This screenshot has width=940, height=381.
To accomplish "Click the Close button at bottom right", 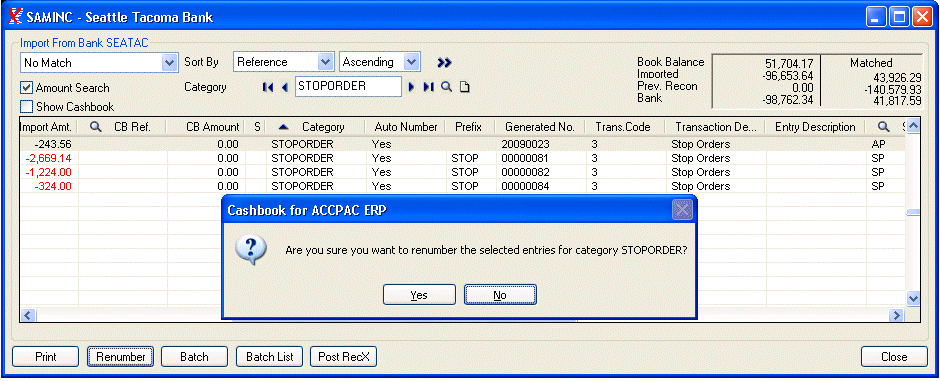I will click(894, 356).
